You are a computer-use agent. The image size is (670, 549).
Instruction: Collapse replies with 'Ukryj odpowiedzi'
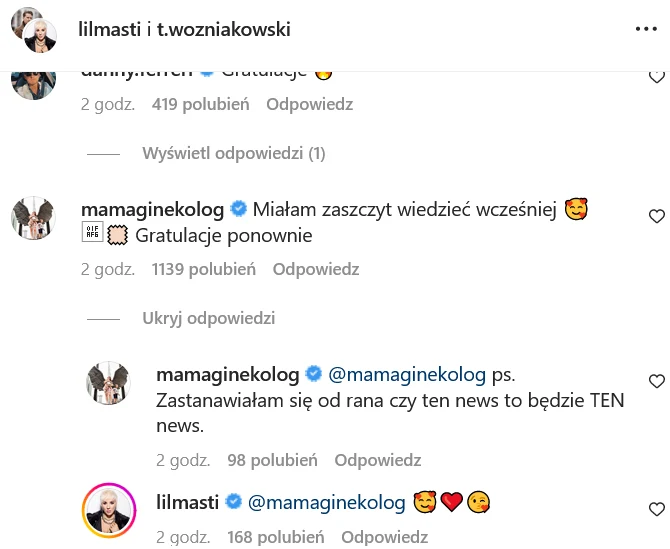tap(208, 319)
